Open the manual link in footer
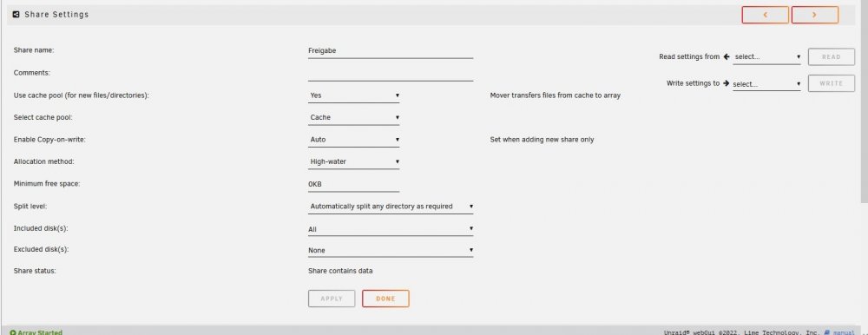The image size is (868, 335). pyautogui.click(x=844, y=332)
